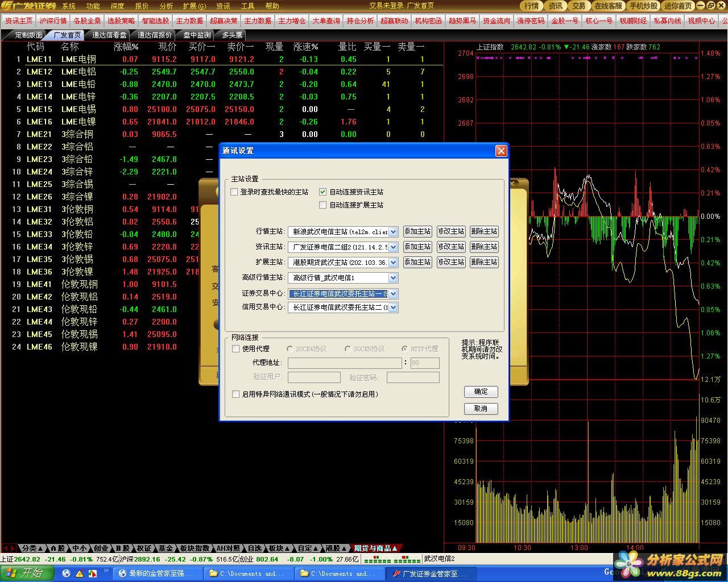The height and width of the screenshot is (582, 728).
Task: Open the 功能 menu
Action: 93,6
